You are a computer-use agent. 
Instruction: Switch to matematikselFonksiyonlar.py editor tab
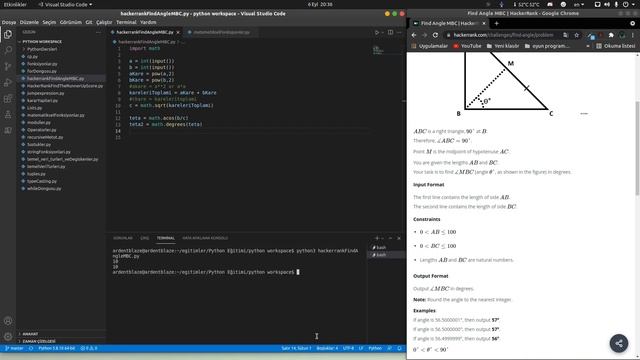pyautogui.click(x=221, y=32)
